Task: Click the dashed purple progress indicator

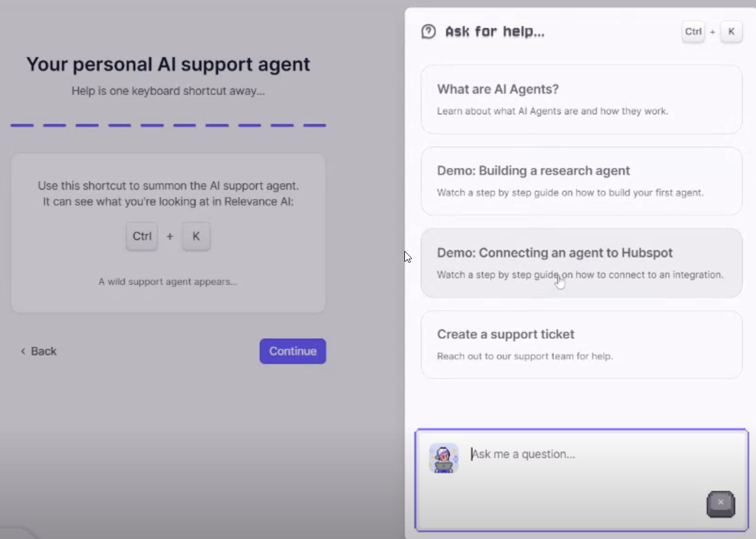Action: click(x=170, y=125)
